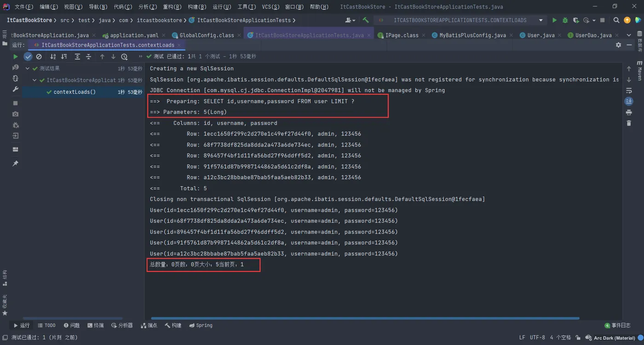This screenshot has height=345, width=644.
Task: Open the 编辑(E) menu
Action: coord(49,7)
